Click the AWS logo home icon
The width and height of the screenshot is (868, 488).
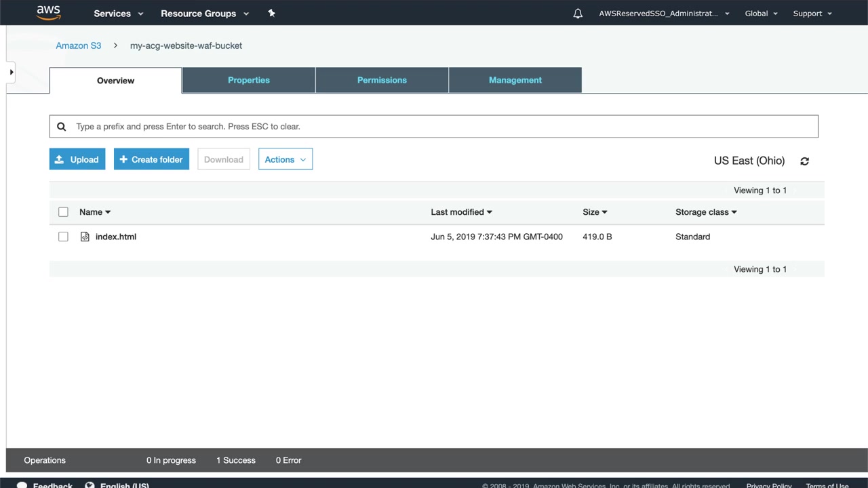coord(49,13)
